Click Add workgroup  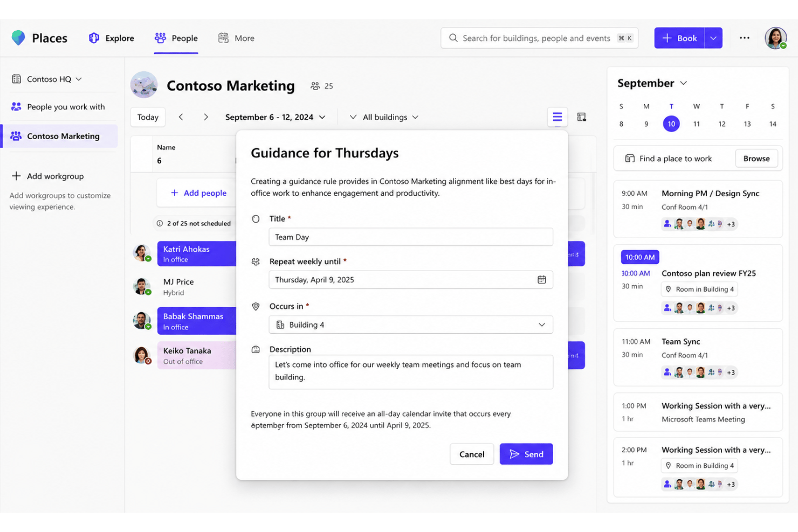tap(47, 176)
